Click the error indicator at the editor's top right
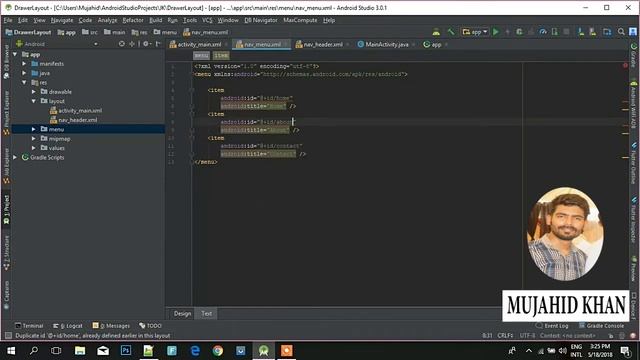 (625, 65)
